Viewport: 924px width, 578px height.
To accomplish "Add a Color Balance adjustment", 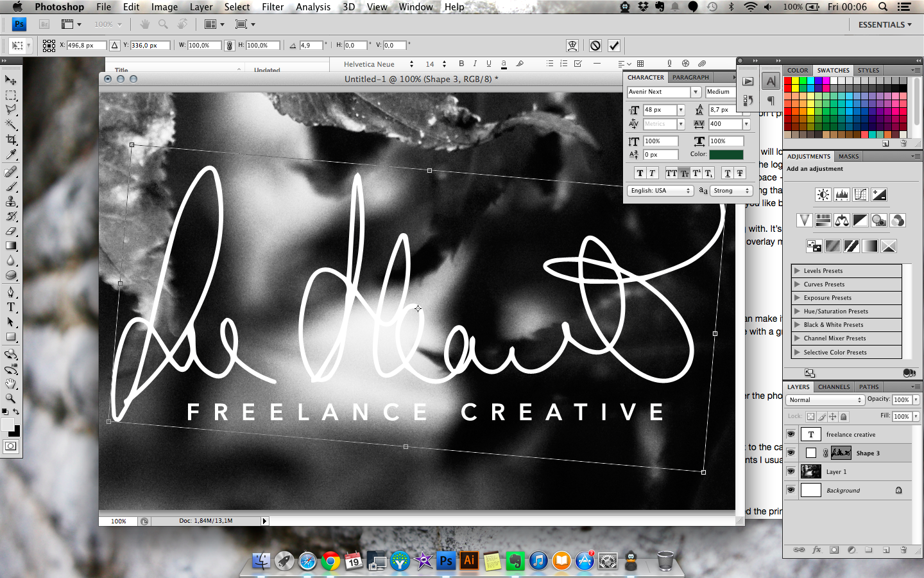I will click(842, 220).
